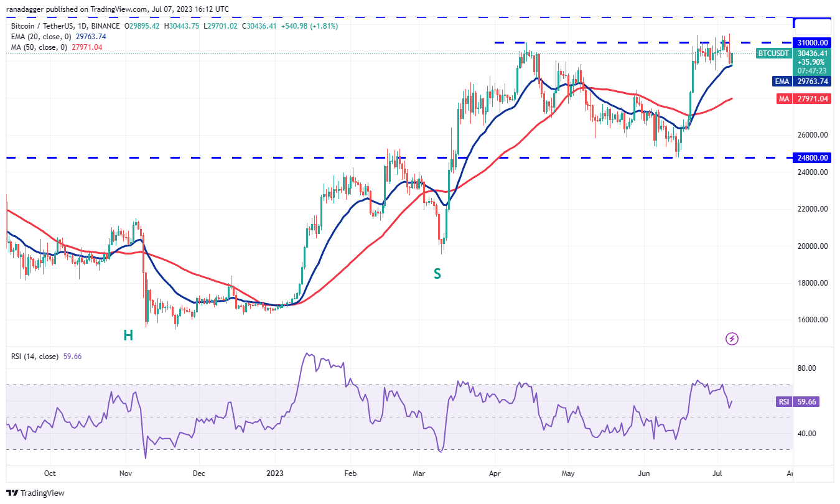Click the blue EMA label tag

[x=782, y=82]
